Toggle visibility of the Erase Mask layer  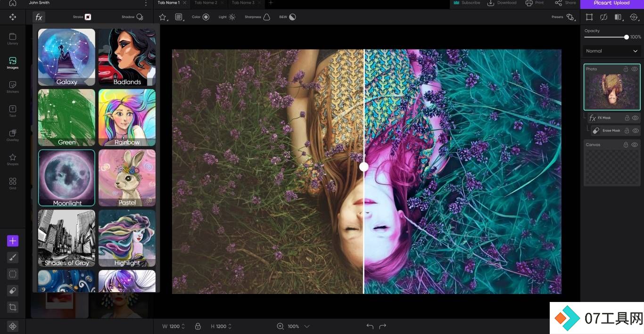click(x=635, y=130)
